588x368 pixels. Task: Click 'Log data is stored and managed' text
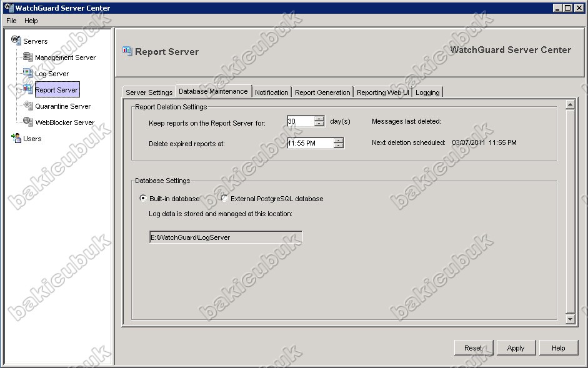click(x=221, y=214)
